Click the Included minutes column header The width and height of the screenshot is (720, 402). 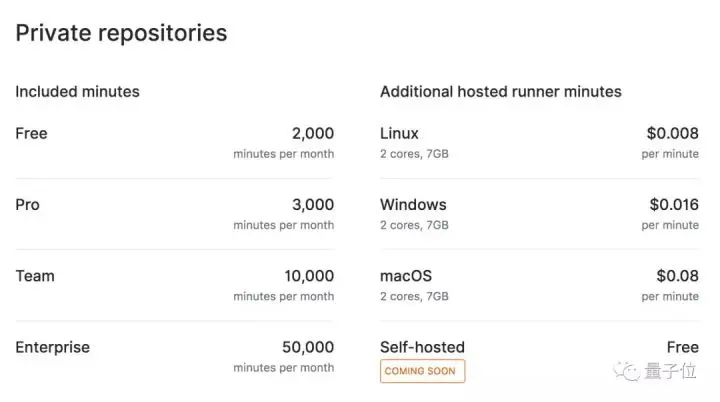pos(78,91)
